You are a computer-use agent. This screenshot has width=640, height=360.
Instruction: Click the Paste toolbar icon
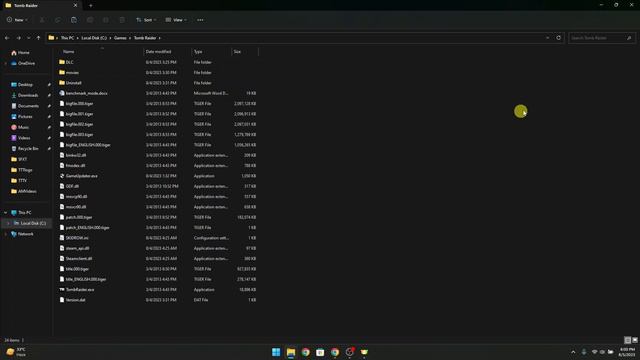pos(74,20)
